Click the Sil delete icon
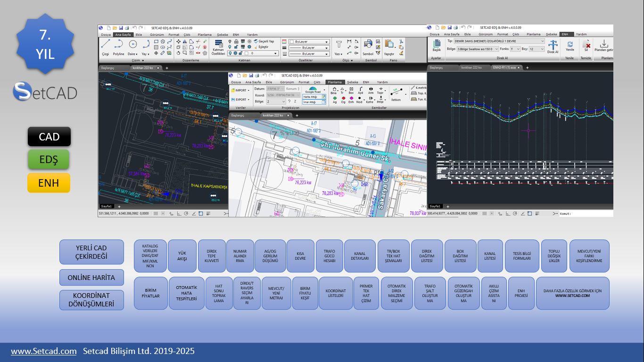Screen dimensions: 644x362 (586, 45)
